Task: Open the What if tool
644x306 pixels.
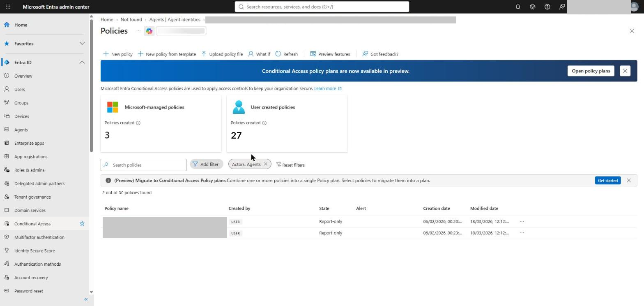Action: pos(259,54)
